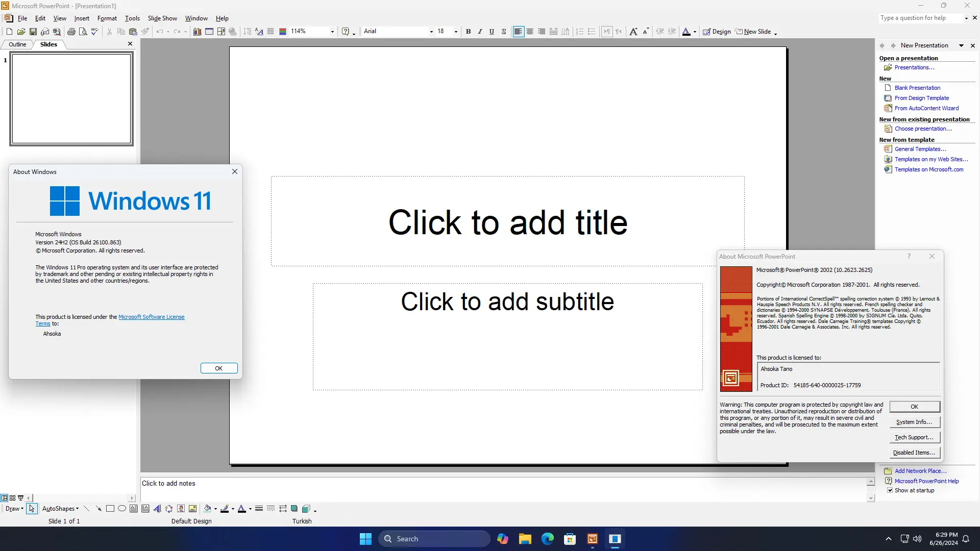Apply shadow style from the drawing toolbar
The image size is (980, 551).
tap(295, 509)
